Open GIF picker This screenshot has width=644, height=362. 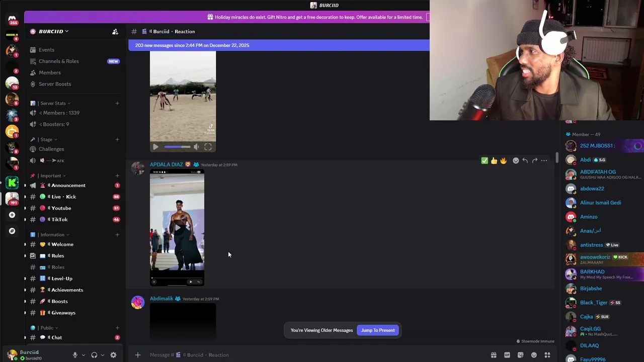point(507,355)
